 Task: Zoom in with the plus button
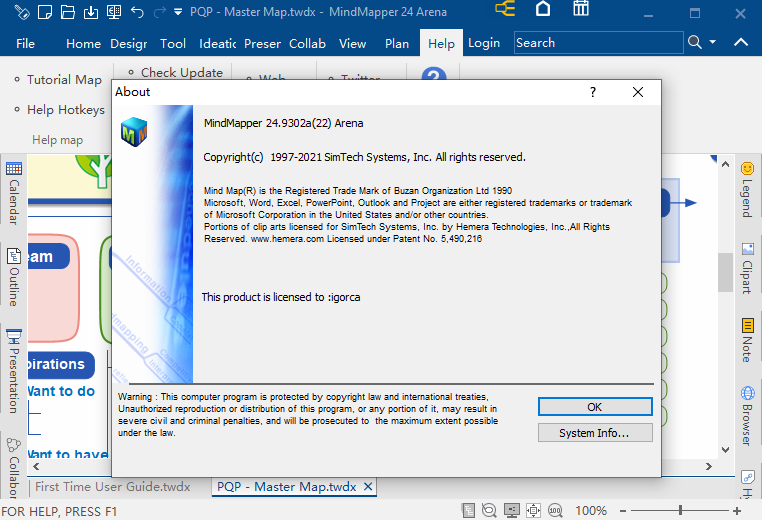point(737,511)
